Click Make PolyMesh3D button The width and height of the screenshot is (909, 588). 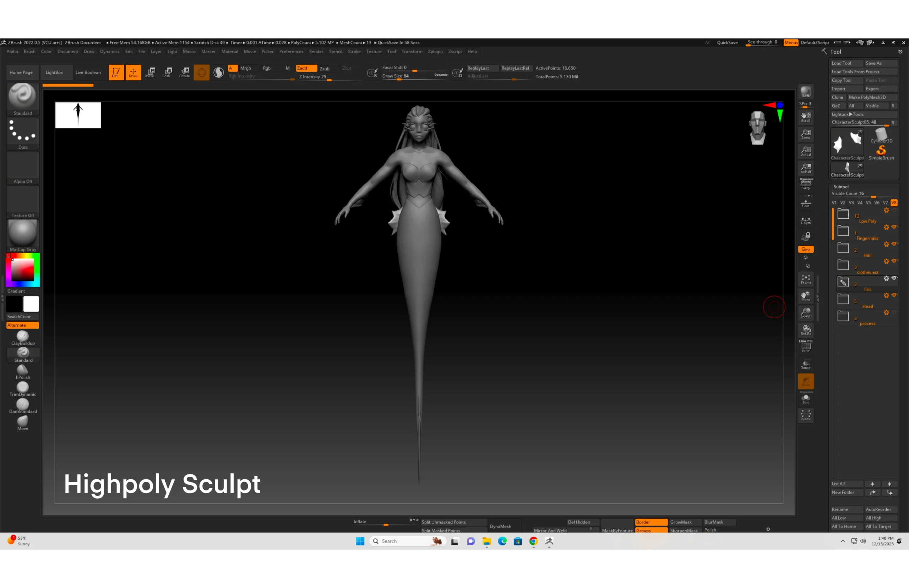click(872, 97)
